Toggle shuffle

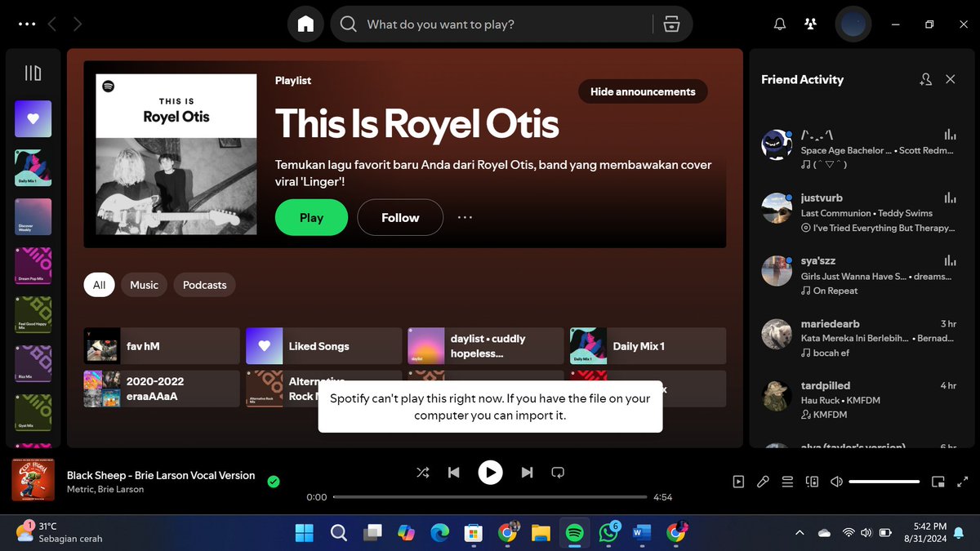click(423, 472)
